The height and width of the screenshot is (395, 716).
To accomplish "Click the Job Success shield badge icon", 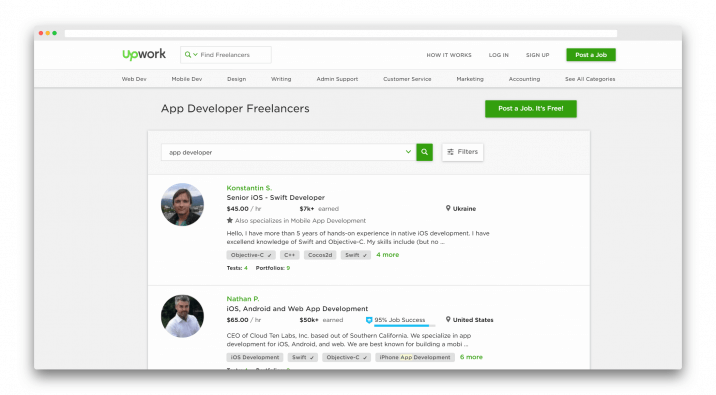I will pyautogui.click(x=369, y=320).
